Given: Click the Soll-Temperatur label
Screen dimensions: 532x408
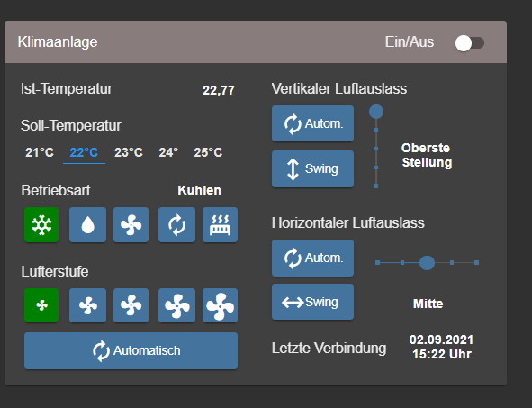Looking at the screenshot, I should click(71, 126).
